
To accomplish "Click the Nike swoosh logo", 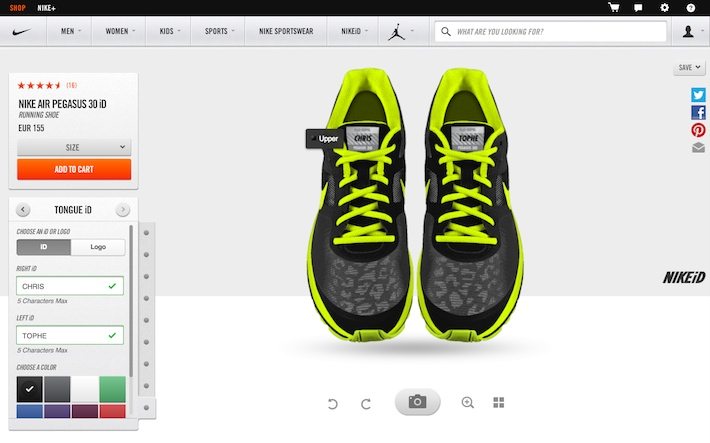I will point(22,32).
